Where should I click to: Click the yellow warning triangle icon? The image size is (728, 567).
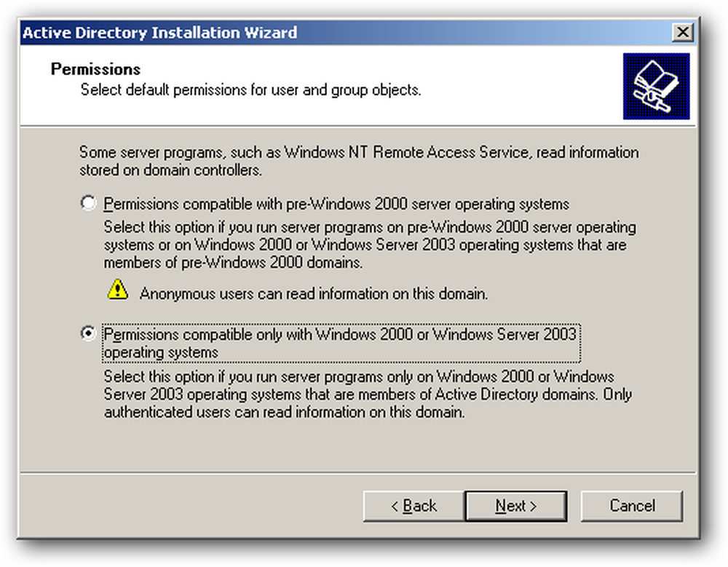118,289
